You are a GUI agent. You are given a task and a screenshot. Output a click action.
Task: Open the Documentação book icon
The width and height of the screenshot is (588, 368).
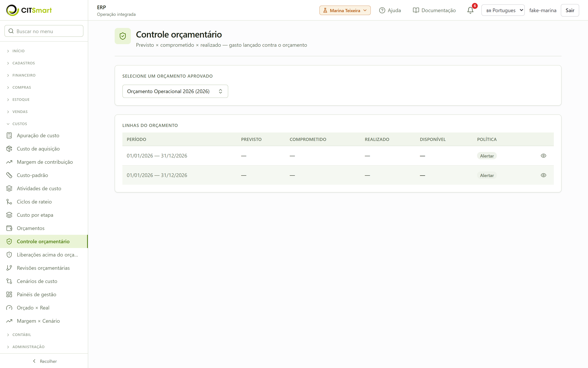(x=416, y=10)
